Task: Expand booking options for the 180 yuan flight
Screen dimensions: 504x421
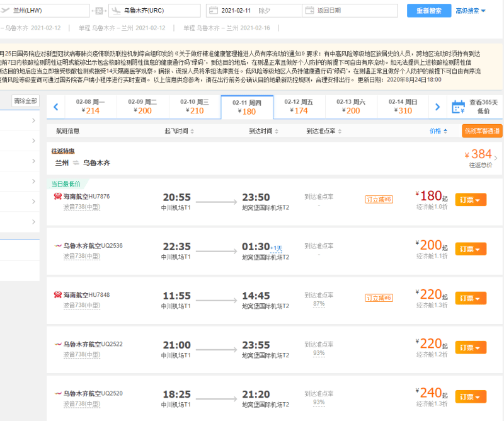Action: point(471,200)
